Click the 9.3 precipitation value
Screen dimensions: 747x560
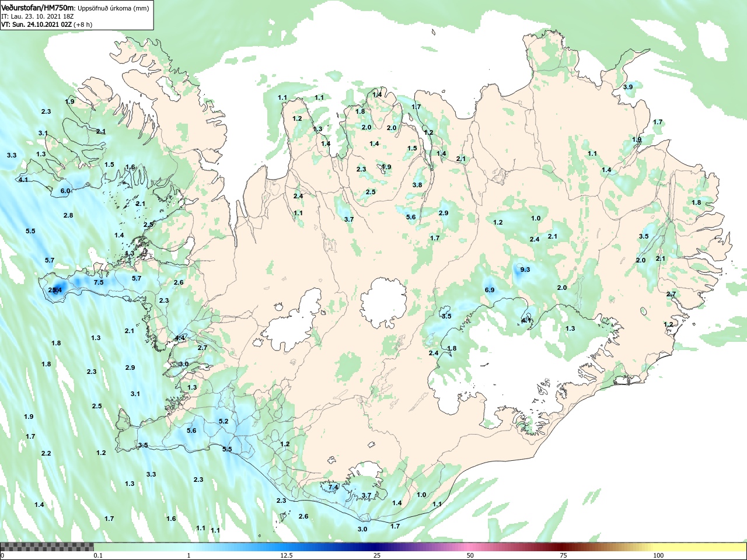point(525,269)
